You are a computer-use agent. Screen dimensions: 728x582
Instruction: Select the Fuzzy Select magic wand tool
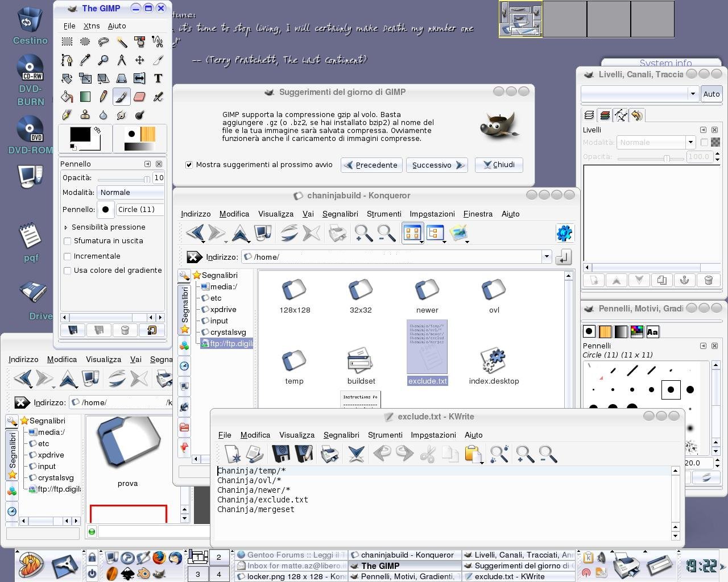point(122,41)
